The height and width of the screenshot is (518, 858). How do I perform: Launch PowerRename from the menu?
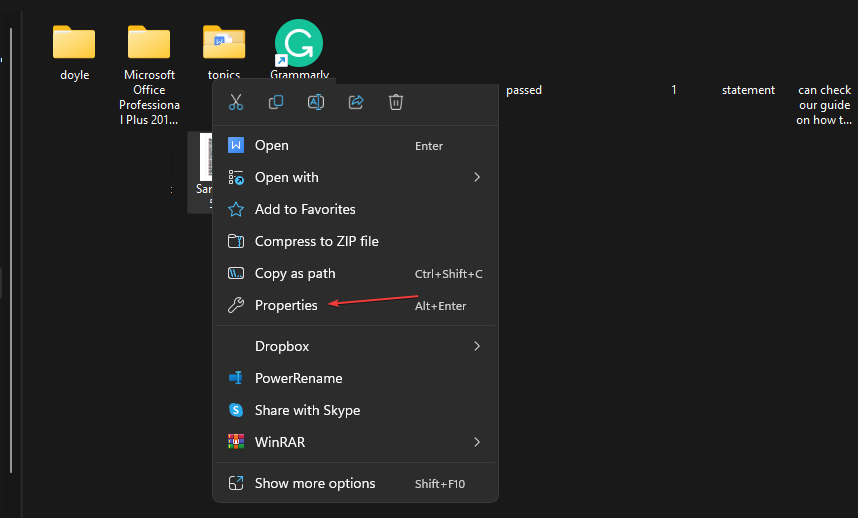(298, 378)
